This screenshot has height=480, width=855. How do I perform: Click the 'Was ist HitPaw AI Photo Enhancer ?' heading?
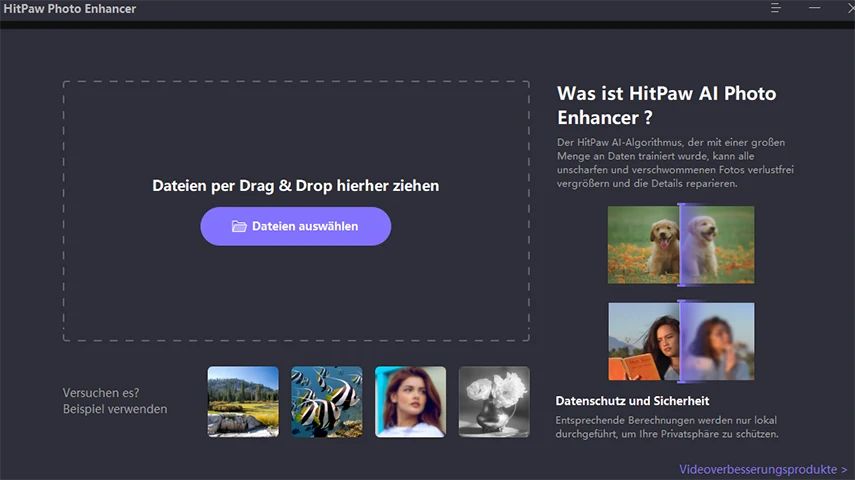[666, 105]
